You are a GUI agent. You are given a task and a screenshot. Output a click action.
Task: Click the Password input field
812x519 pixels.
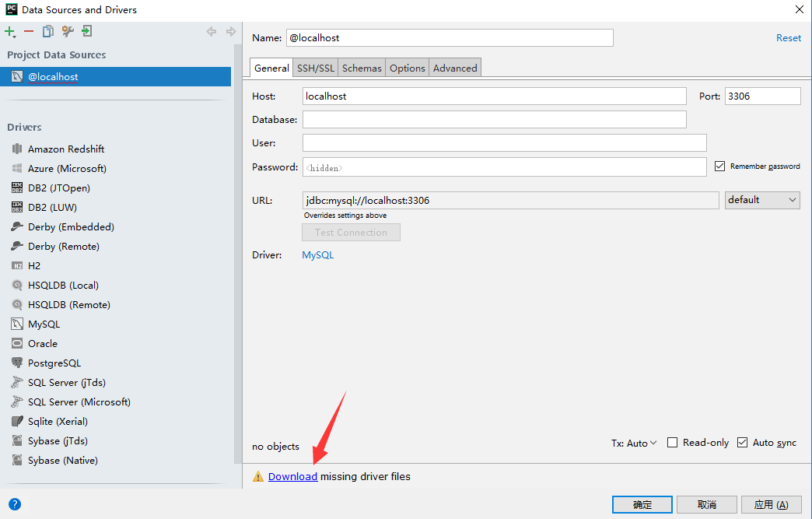click(505, 167)
